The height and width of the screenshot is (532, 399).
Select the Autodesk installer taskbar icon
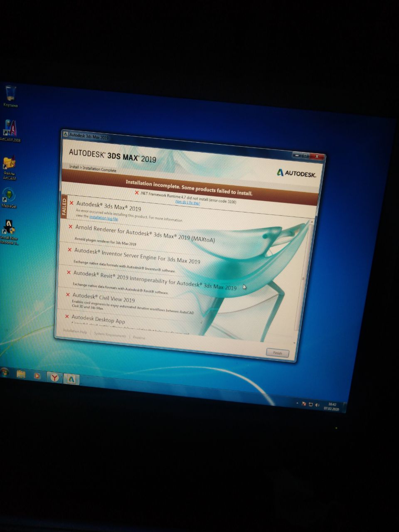pyautogui.click(x=71, y=379)
